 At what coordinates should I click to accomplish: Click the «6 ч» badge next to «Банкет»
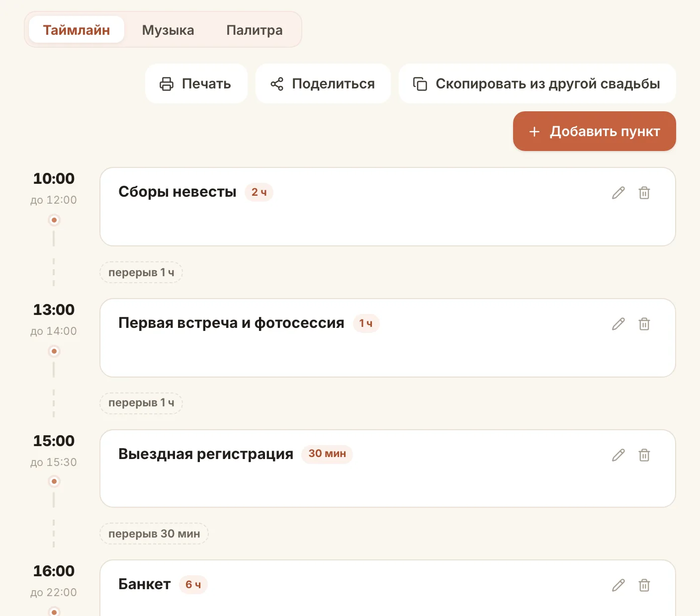pyautogui.click(x=193, y=585)
